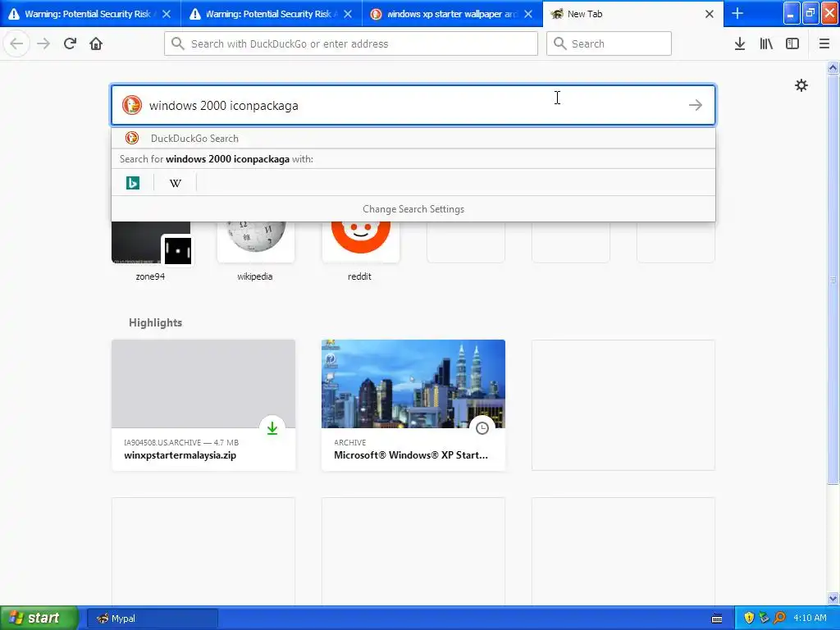The height and width of the screenshot is (630, 840).
Task: Select the New Tab tab
Action: (632, 14)
